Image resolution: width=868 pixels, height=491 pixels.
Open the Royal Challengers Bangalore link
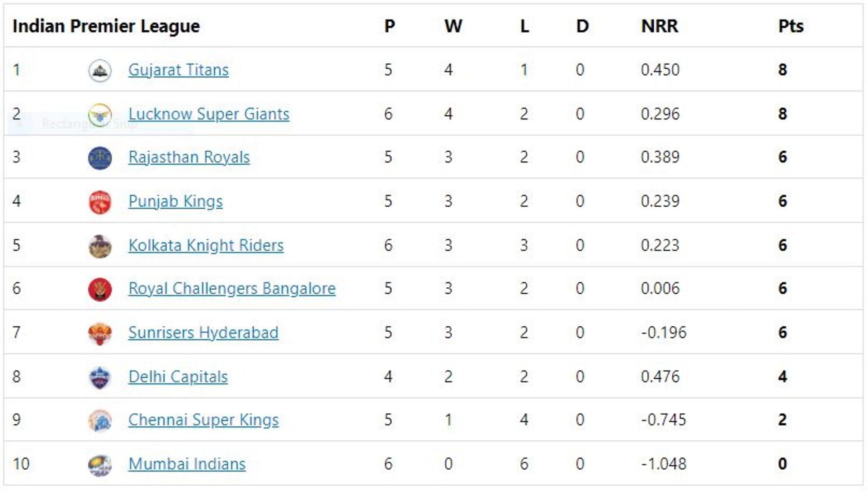(232, 289)
